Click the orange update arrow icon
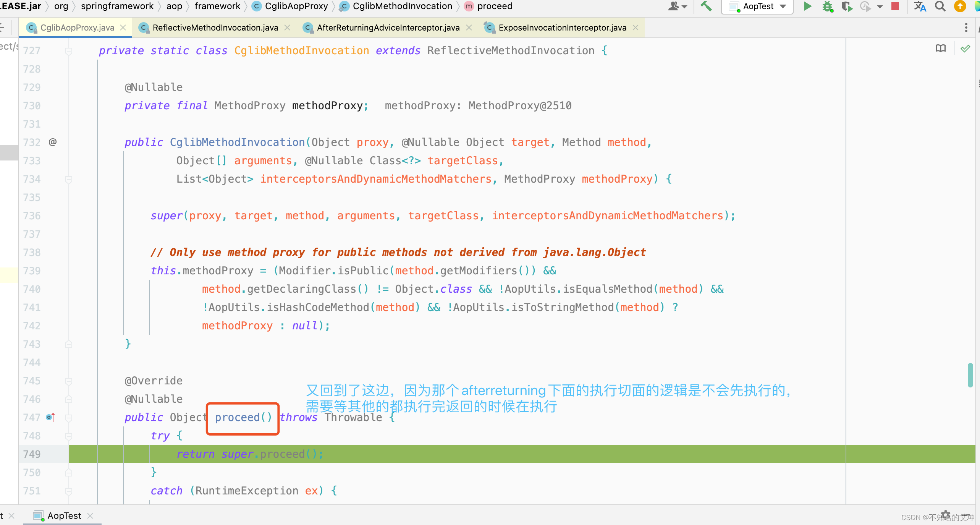Screen dimensions: 980x525 point(960,6)
